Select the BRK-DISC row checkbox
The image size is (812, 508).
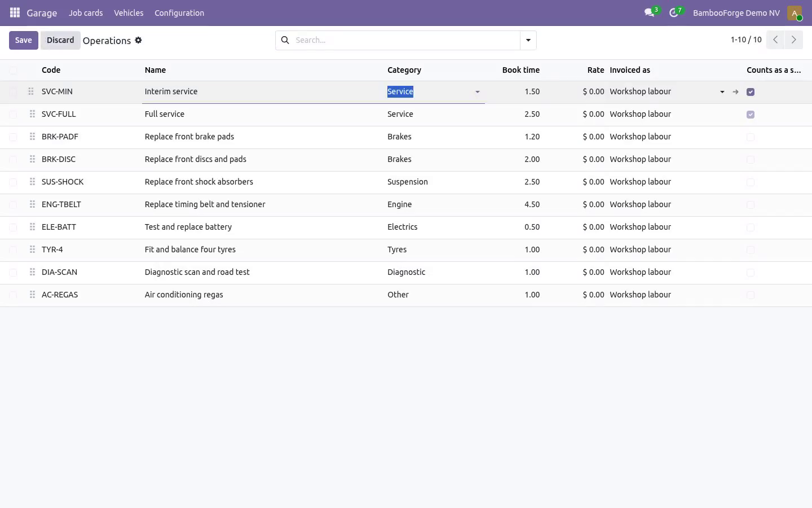tap(13, 160)
